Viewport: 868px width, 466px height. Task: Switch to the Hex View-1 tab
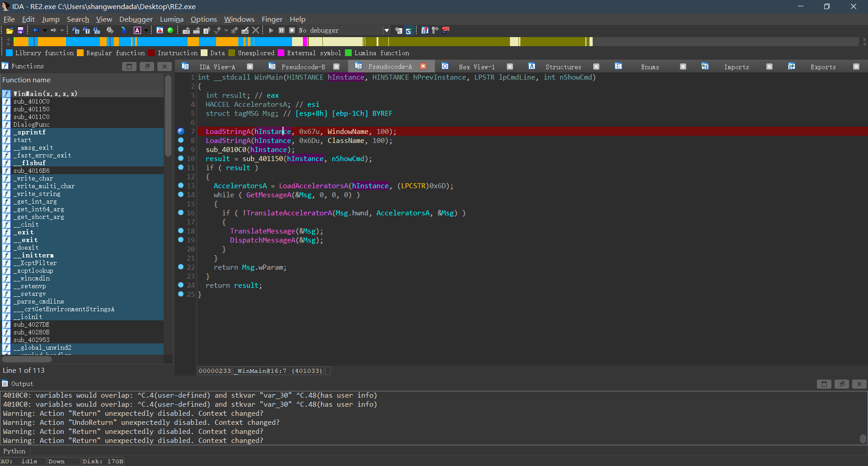click(x=476, y=67)
